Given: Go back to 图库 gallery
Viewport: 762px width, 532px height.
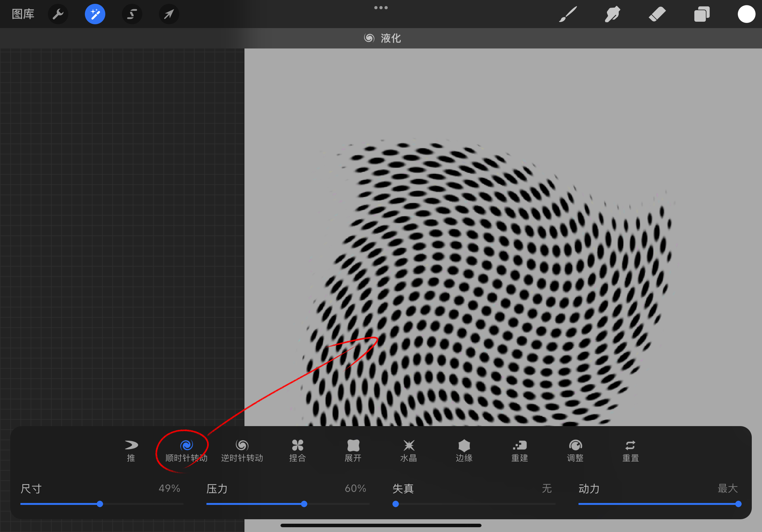Looking at the screenshot, I should click(23, 14).
